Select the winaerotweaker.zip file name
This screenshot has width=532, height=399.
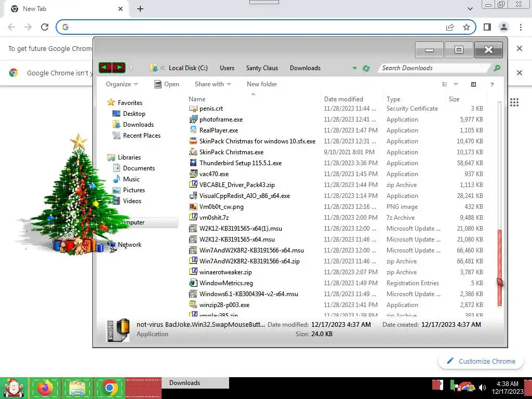[x=225, y=272]
